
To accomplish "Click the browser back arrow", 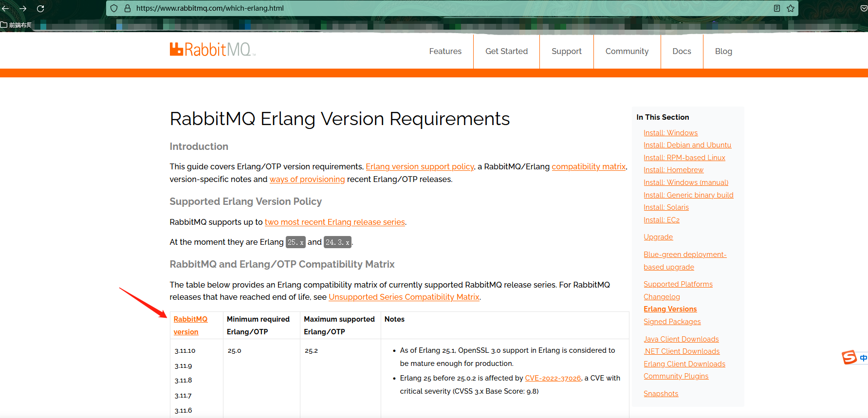I will click(x=6, y=8).
